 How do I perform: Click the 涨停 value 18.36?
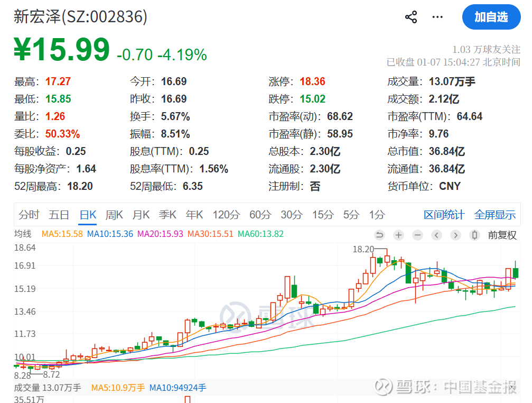(x=312, y=81)
